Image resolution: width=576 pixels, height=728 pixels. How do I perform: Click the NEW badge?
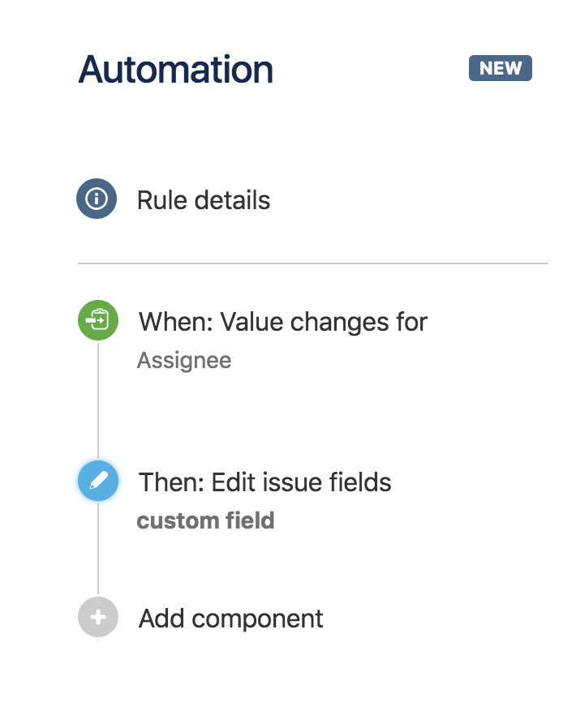pos(500,68)
